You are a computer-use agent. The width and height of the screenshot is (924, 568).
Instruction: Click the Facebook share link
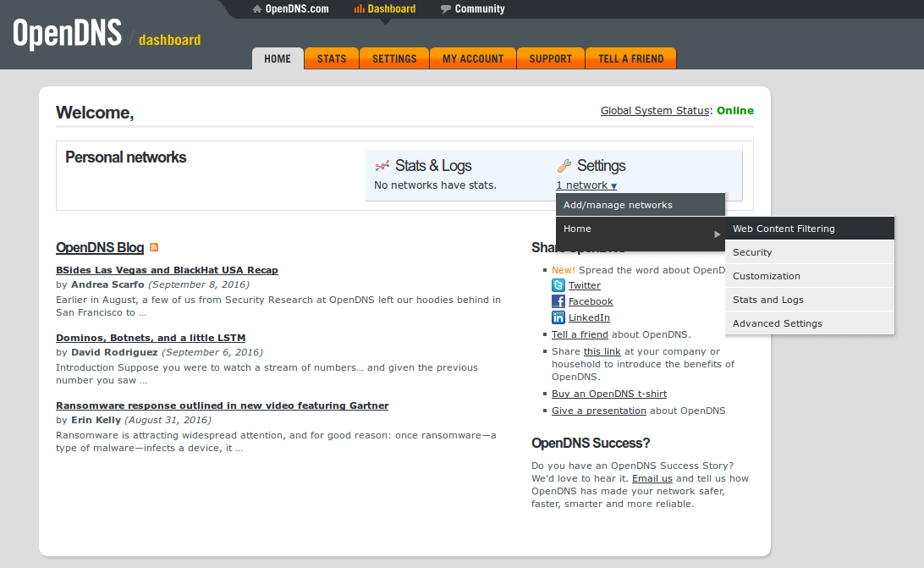click(591, 301)
